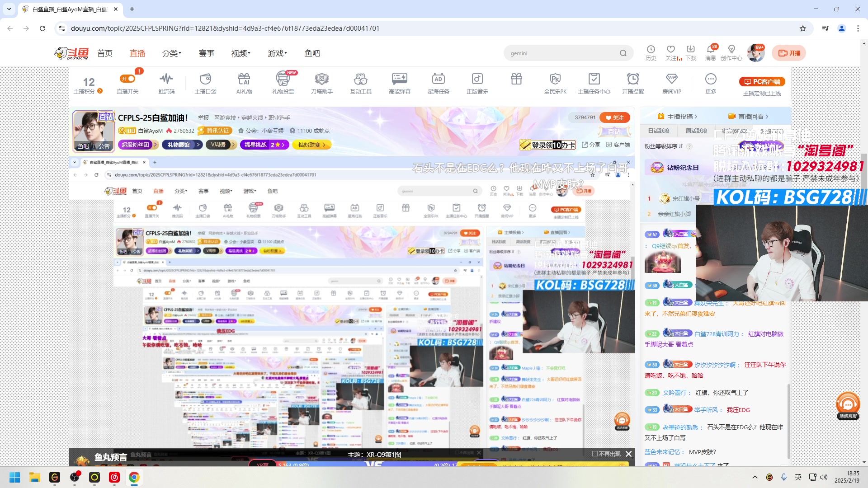Image resolution: width=868 pixels, height=488 pixels.
Task: Click the PC客户端 button
Action: point(762,82)
